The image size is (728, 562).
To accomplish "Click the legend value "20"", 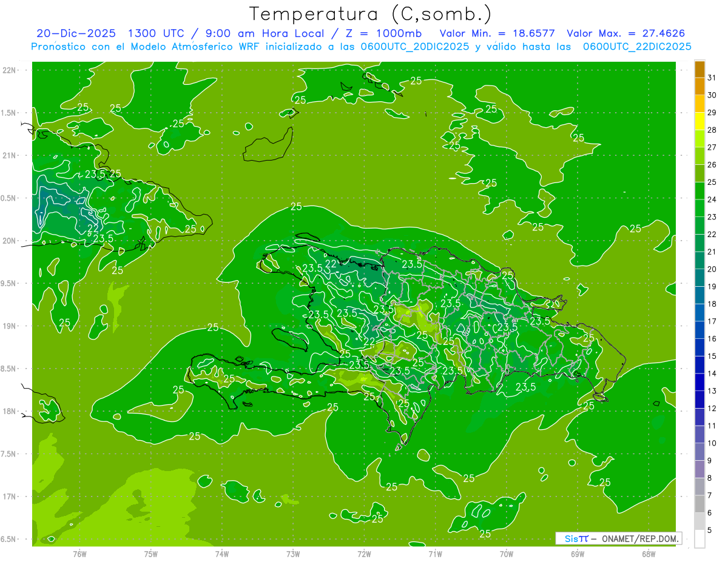I will (712, 269).
